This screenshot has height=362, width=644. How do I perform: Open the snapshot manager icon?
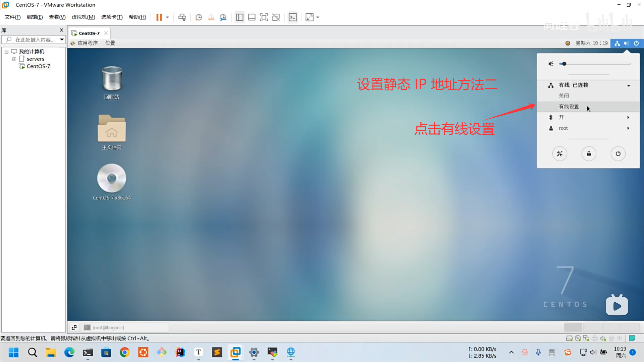[x=223, y=17]
